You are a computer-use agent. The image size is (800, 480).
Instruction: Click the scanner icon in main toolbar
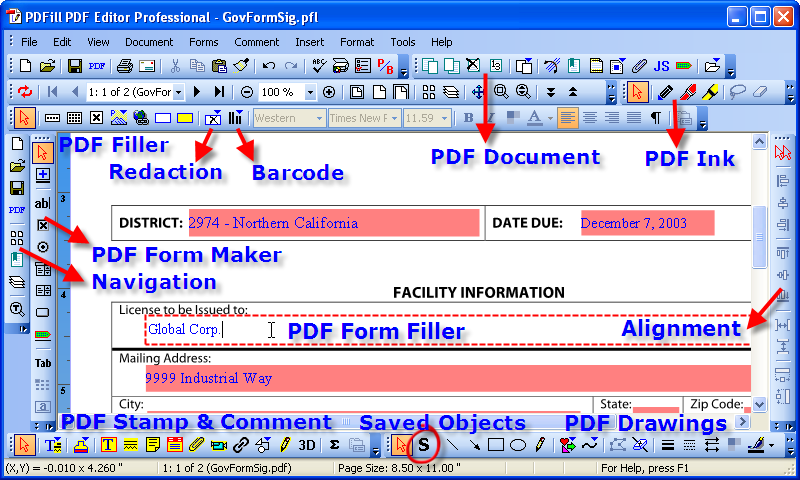pos(340,66)
